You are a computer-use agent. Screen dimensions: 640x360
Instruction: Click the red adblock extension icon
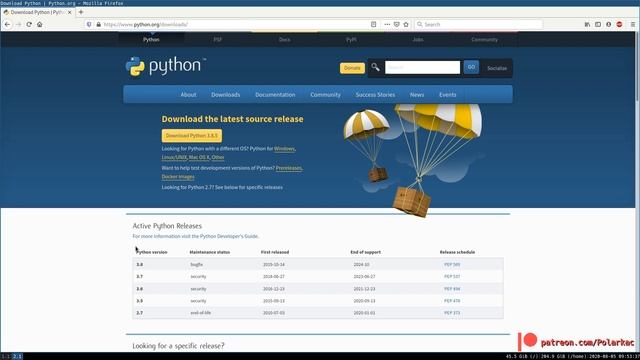[x=619, y=24]
